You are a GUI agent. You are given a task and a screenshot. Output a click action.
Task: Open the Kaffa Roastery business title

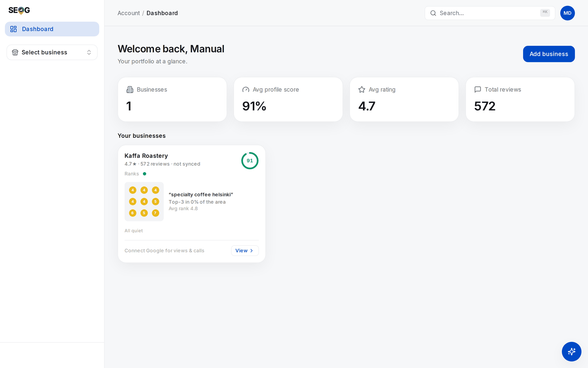click(x=146, y=156)
